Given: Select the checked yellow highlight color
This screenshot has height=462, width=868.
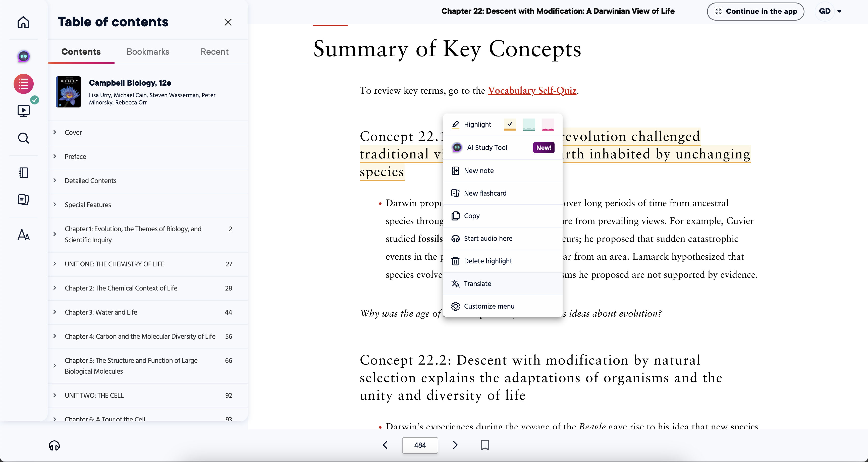Looking at the screenshot, I should pyautogui.click(x=510, y=124).
